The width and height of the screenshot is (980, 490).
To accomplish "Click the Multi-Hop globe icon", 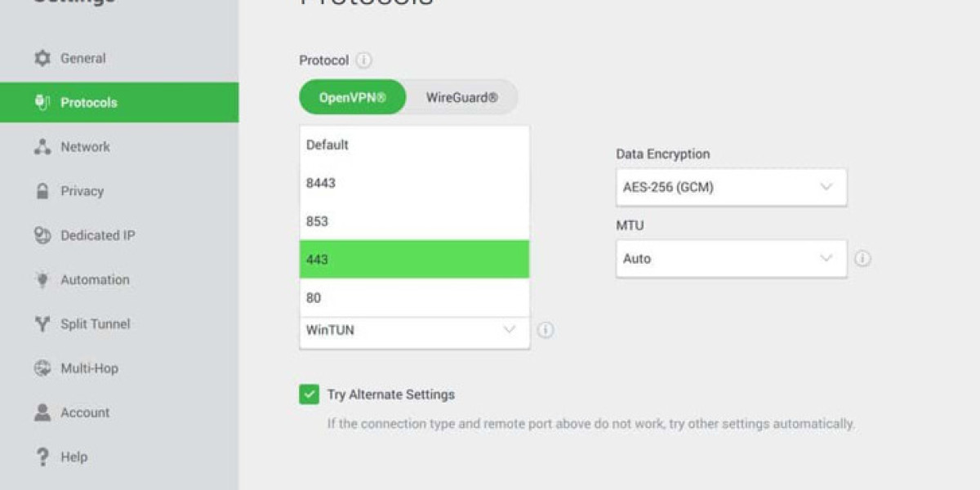I will tap(42, 368).
